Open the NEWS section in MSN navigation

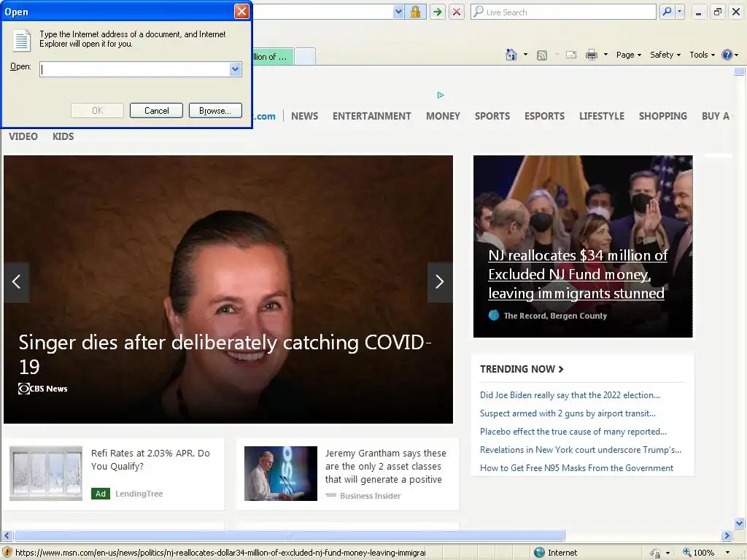click(x=304, y=116)
